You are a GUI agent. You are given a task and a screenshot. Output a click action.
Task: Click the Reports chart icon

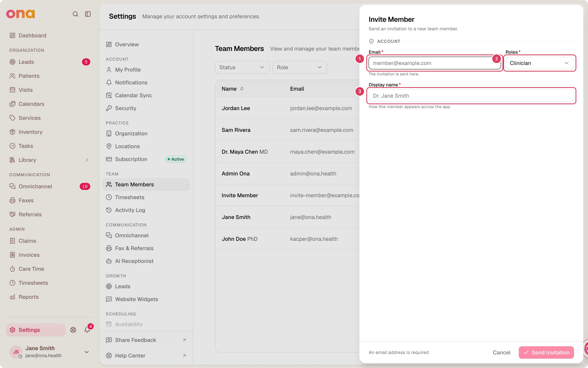point(12,297)
